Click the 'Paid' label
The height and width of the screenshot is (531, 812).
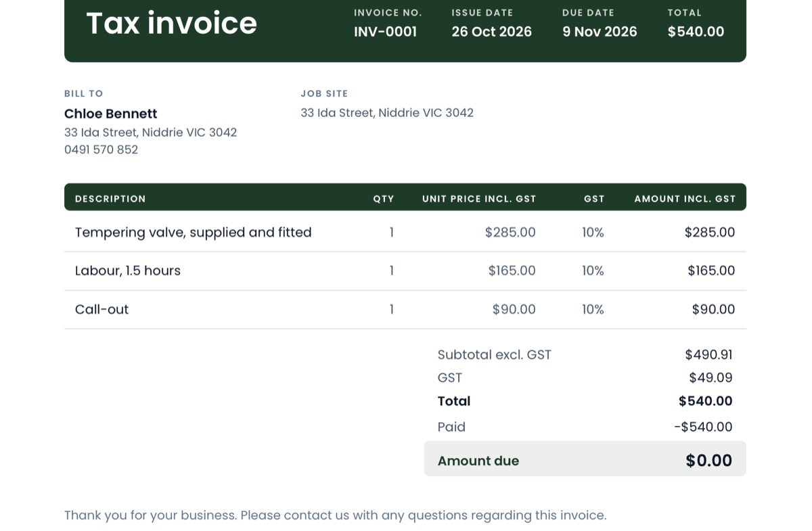451,427
